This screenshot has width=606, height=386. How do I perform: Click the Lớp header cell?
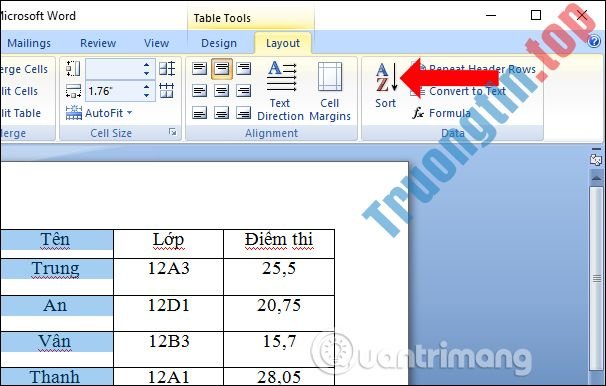point(169,244)
